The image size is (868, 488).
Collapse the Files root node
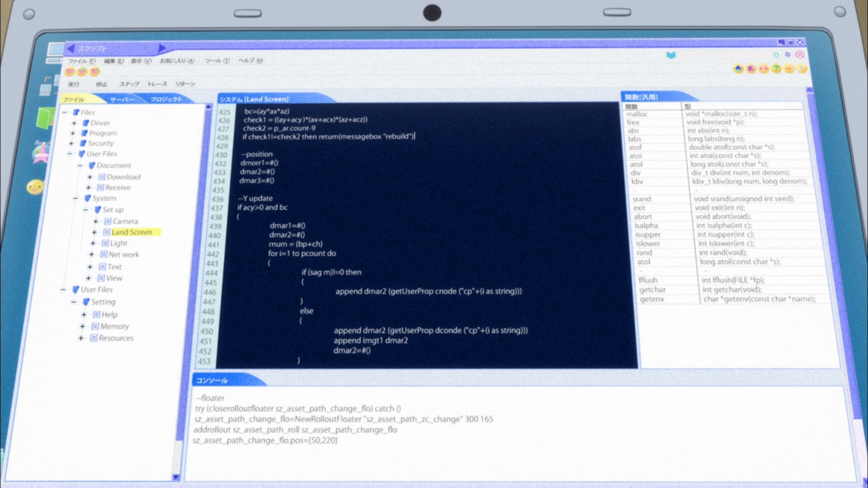click(x=64, y=112)
